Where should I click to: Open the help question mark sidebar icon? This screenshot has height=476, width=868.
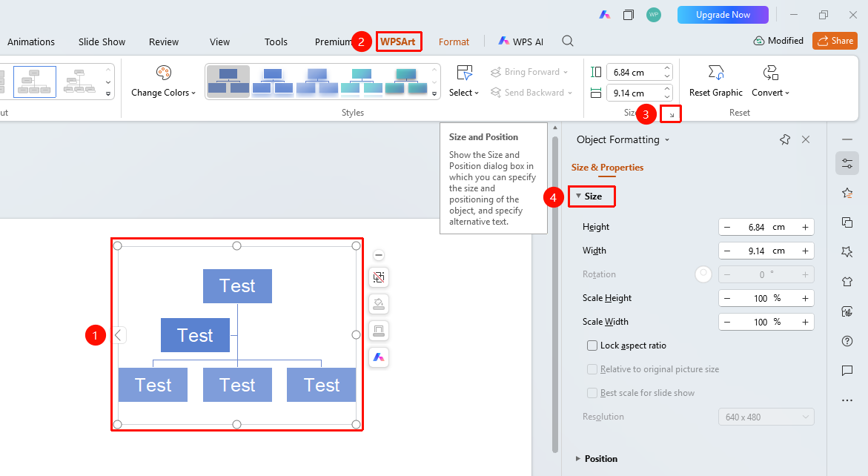tap(847, 341)
